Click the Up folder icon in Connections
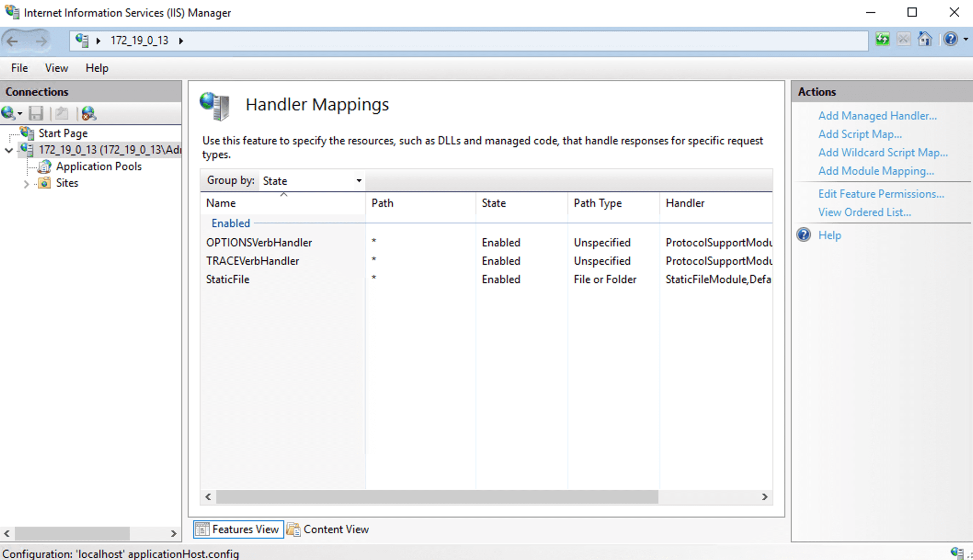This screenshot has height=560, width=973. [62, 113]
